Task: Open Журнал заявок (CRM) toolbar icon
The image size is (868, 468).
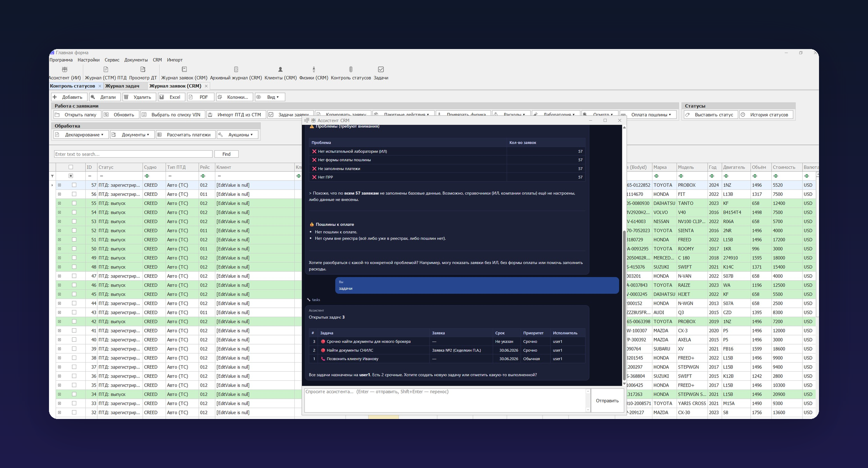Action: (184, 73)
